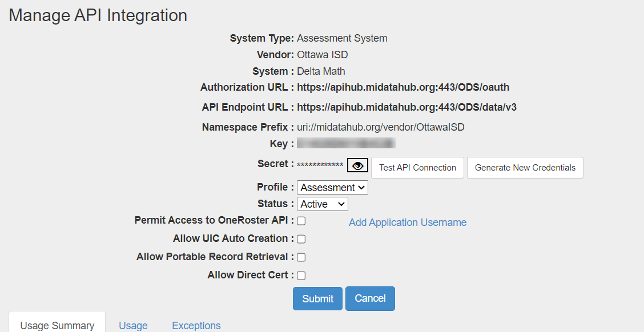The width and height of the screenshot is (644, 332).
Task: Click the Manage API Integration heading
Action: [x=98, y=15]
